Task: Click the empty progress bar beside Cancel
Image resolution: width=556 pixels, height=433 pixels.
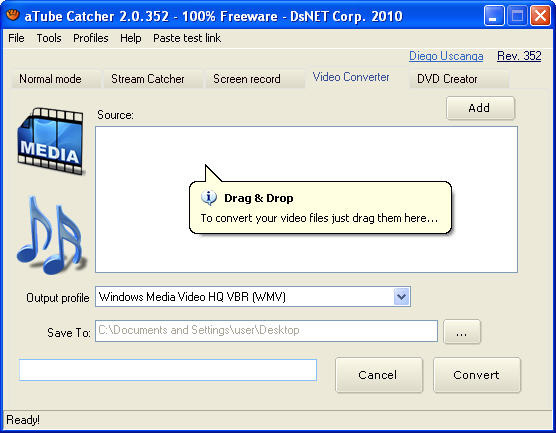Action: [168, 370]
